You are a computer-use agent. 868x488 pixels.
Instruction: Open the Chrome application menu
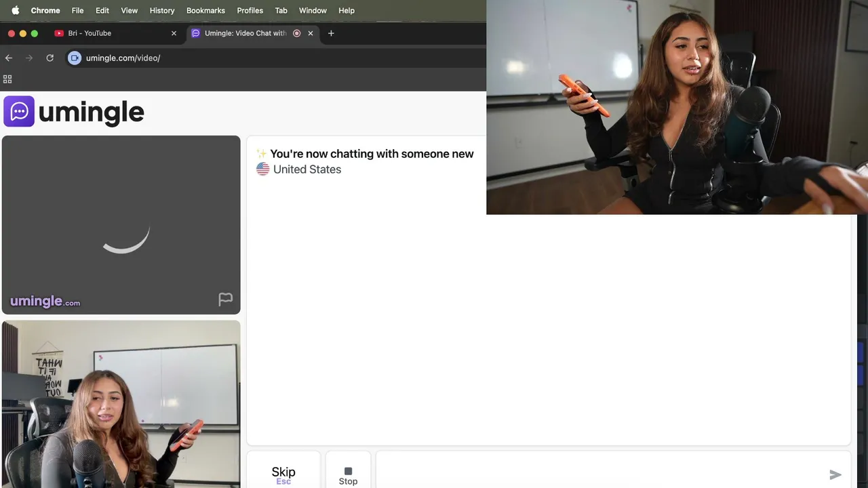click(x=45, y=10)
